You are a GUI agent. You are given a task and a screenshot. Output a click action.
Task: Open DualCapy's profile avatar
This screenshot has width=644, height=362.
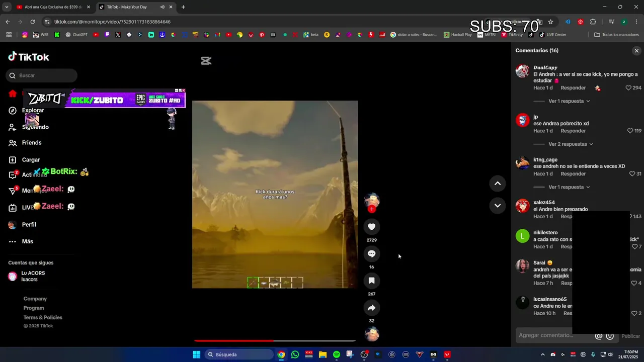point(523,71)
